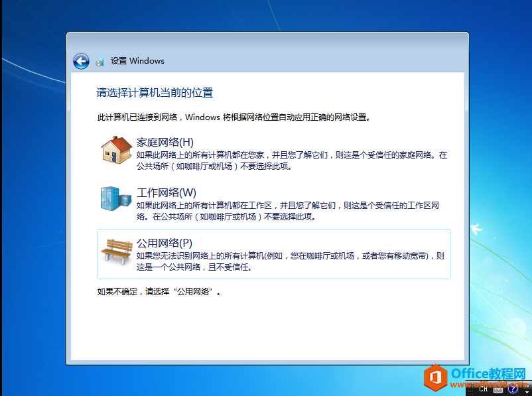
Task: Go back with the blue arrow button
Action: [x=81, y=62]
